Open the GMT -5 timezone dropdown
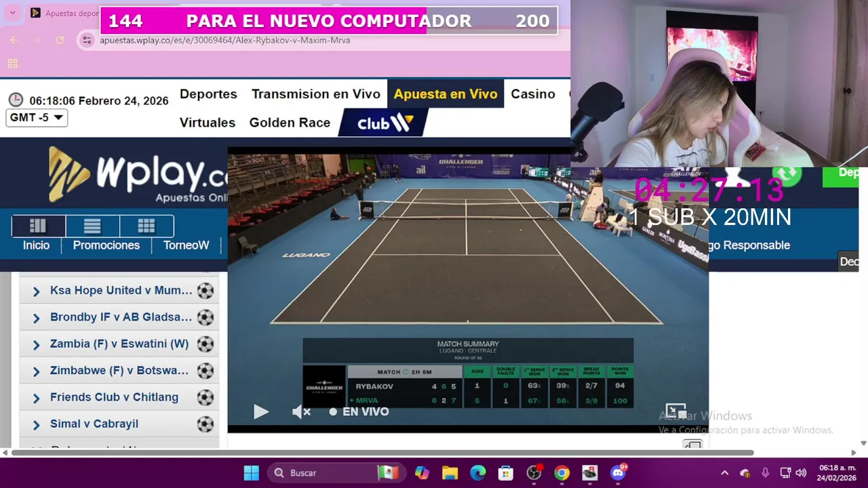This screenshot has width=868, height=488. pyautogui.click(x=37, y=117)
